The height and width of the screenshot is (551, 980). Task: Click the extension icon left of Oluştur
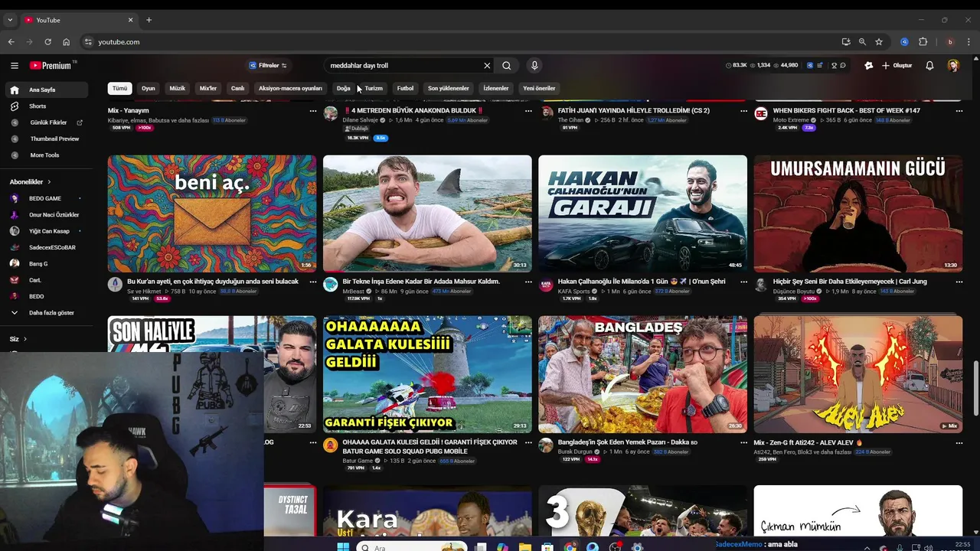[868, 66]
